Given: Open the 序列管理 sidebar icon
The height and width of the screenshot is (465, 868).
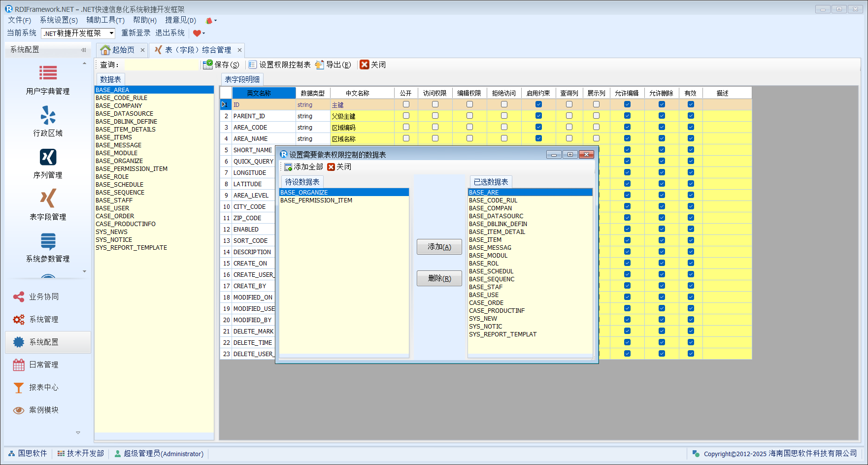Looking at the screenshot, I should tap(48, 157).
